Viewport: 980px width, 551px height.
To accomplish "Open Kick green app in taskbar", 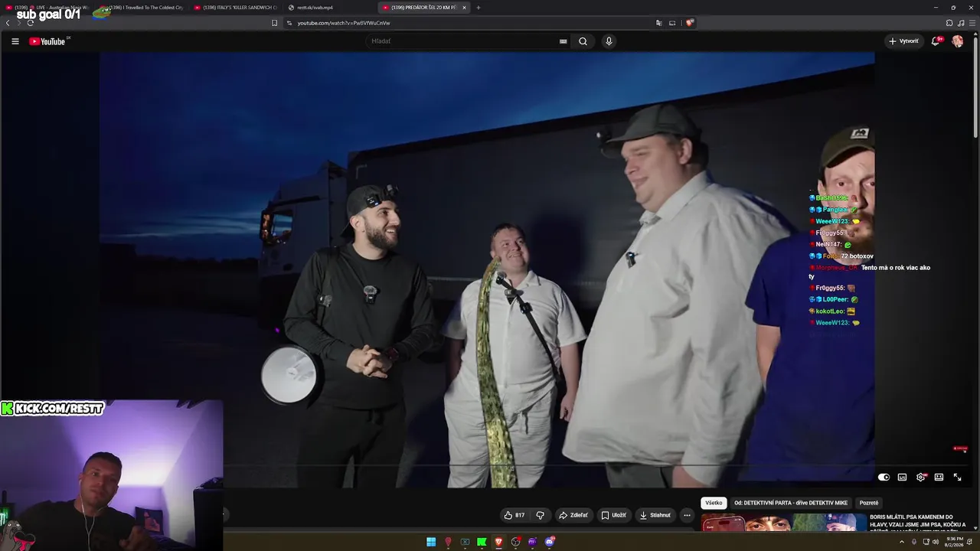I will click(x=482, y=542).
